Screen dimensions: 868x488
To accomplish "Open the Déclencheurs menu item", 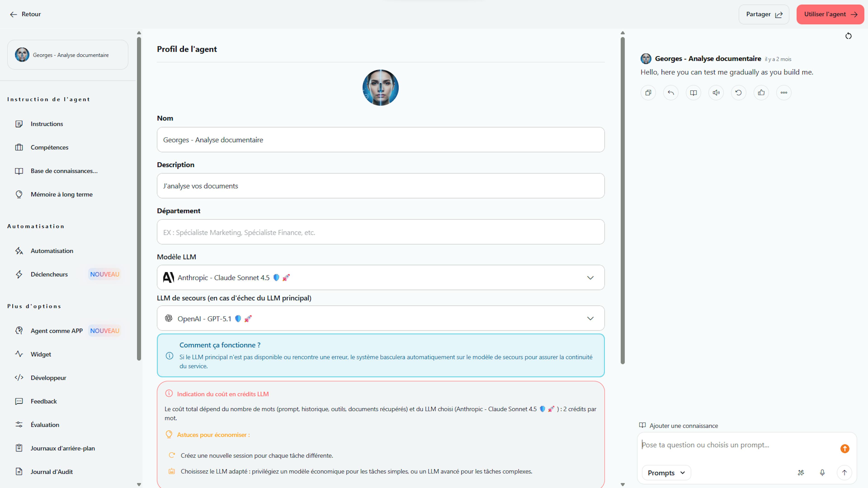I will [49, 274].
